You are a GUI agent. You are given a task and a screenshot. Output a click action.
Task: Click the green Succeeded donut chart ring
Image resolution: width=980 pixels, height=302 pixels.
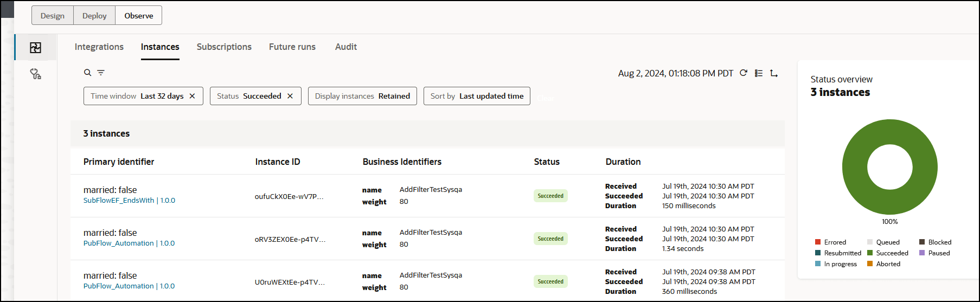855,167
